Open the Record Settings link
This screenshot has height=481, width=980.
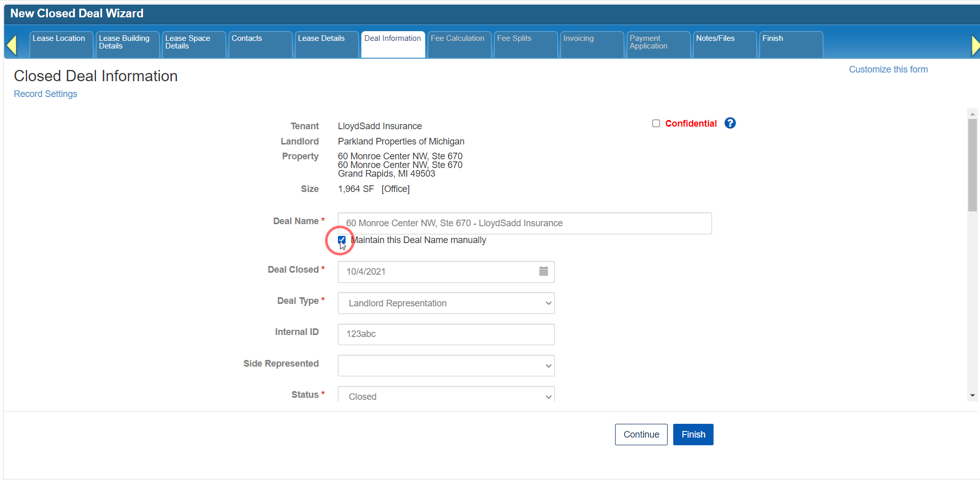click(x=45, y=94)
